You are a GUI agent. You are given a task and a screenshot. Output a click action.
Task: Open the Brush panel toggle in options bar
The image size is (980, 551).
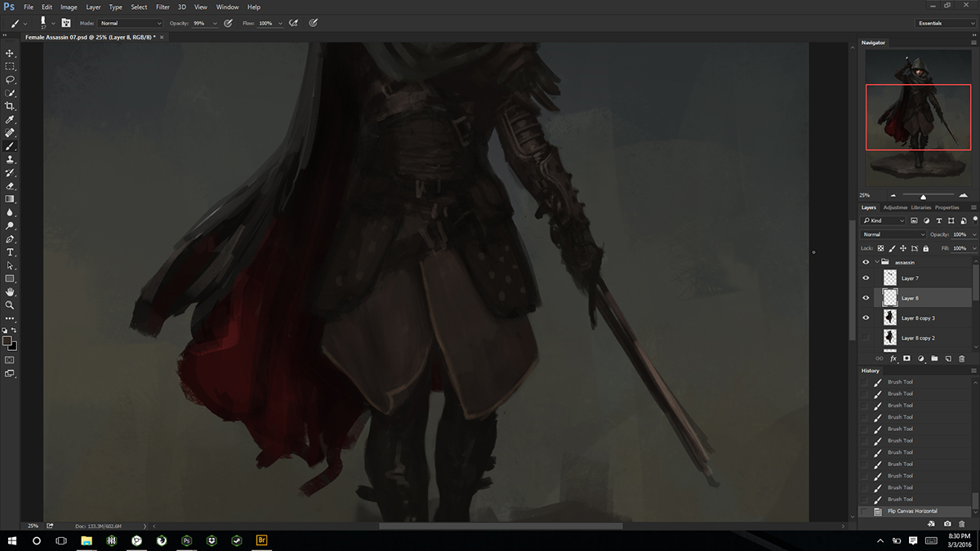point(66,23)
